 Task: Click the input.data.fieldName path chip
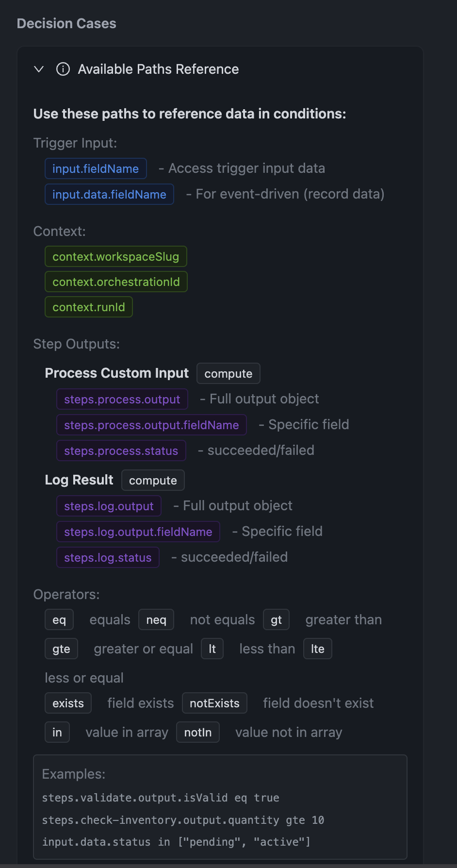(x=109, y=195)
